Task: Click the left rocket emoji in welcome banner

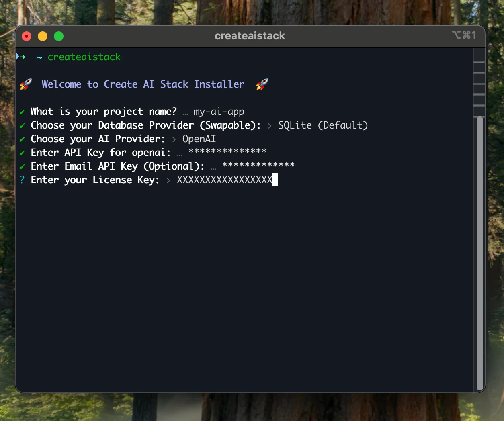Action: pyautogui.click(x=26, y=84)
